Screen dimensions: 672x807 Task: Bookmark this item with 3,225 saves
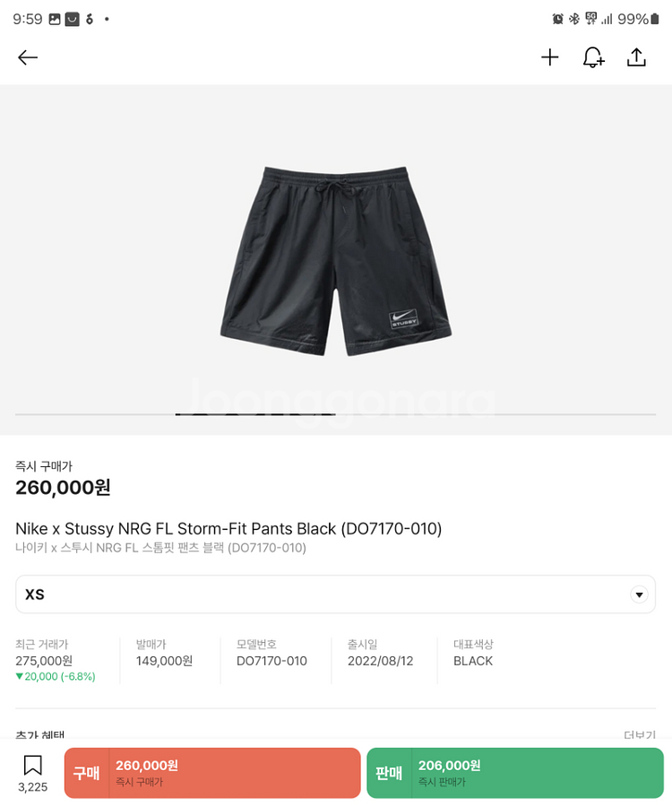33,773
